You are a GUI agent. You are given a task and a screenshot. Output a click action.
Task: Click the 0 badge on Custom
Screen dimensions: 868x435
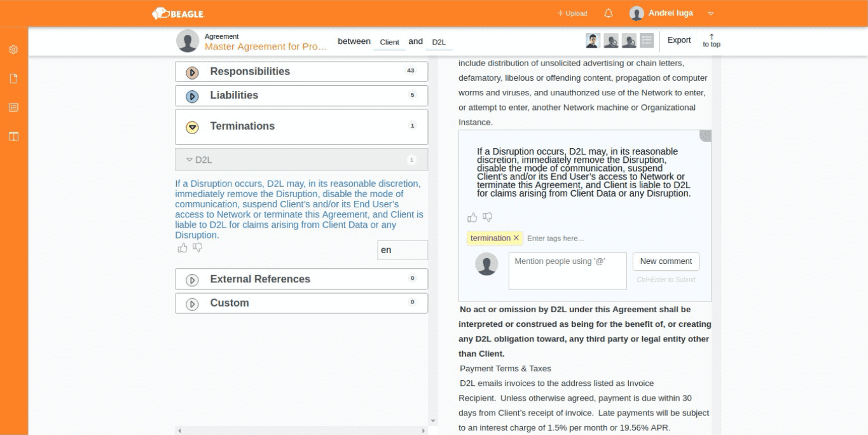(x=412, y=302)
